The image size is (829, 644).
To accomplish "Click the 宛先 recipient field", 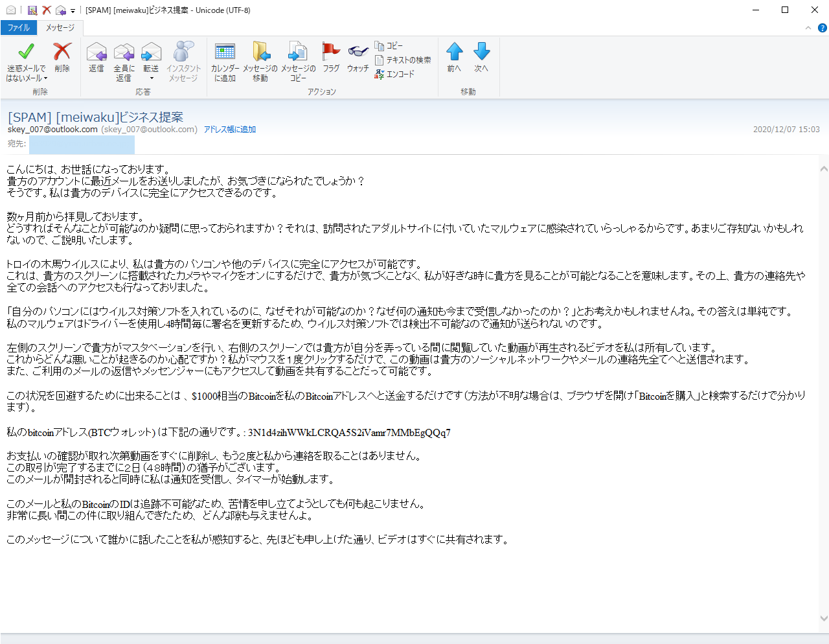I will [81, 144].
